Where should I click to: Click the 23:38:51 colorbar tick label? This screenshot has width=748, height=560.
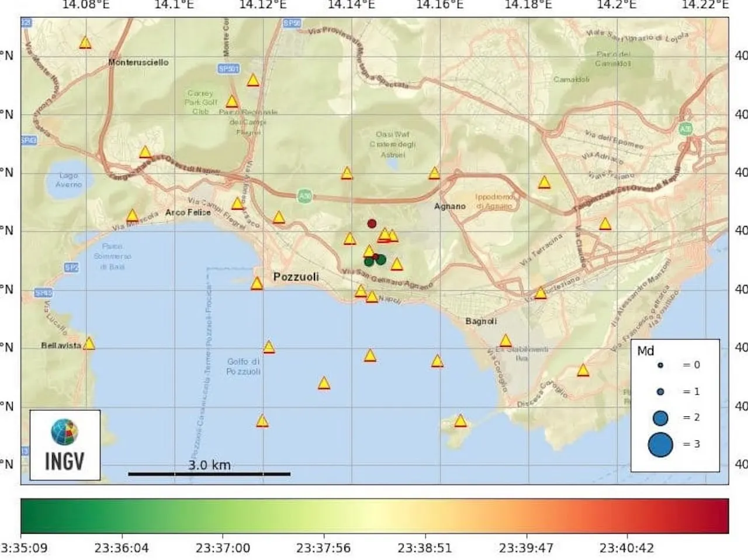425,548
